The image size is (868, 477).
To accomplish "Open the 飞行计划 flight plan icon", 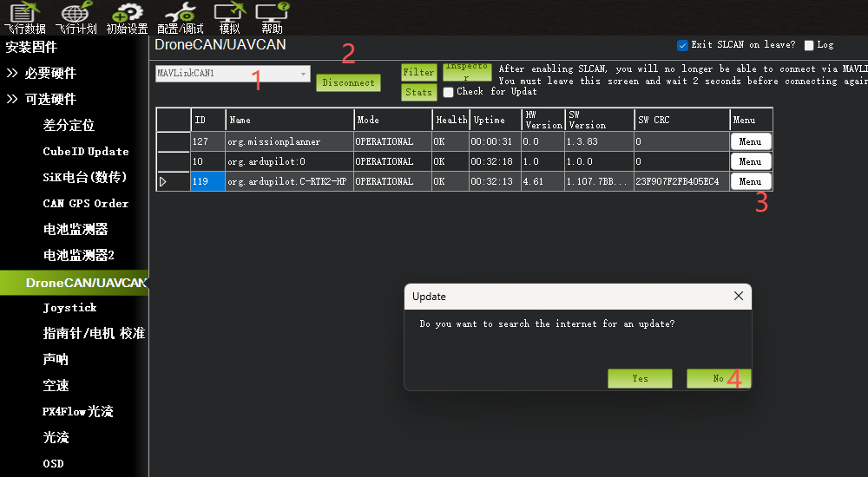I will [76, 17].
